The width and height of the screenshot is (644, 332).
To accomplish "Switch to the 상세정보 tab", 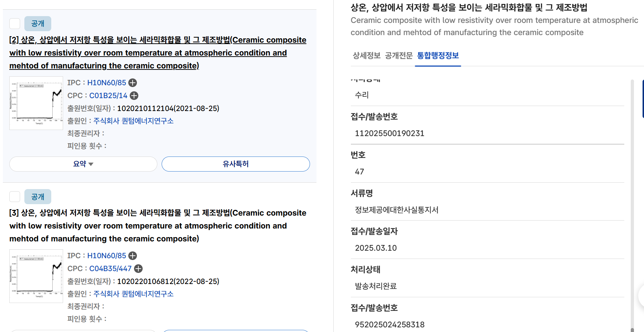I will 366,56.
